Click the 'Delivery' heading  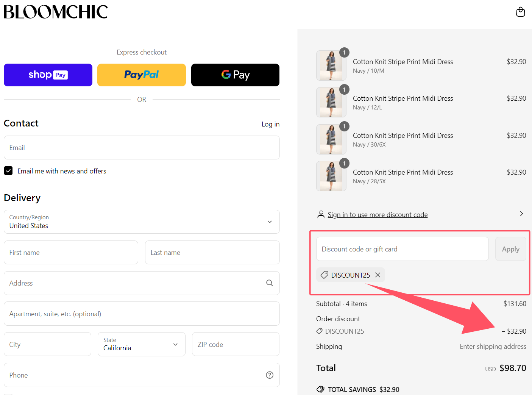click(x=22, y=198)
